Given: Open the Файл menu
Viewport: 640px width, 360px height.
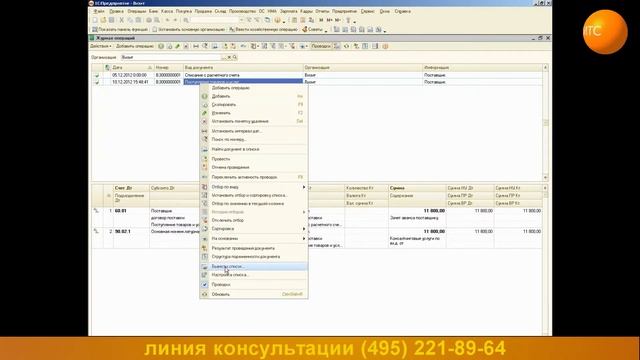Looking at the screenshot, I should point(99,11).
